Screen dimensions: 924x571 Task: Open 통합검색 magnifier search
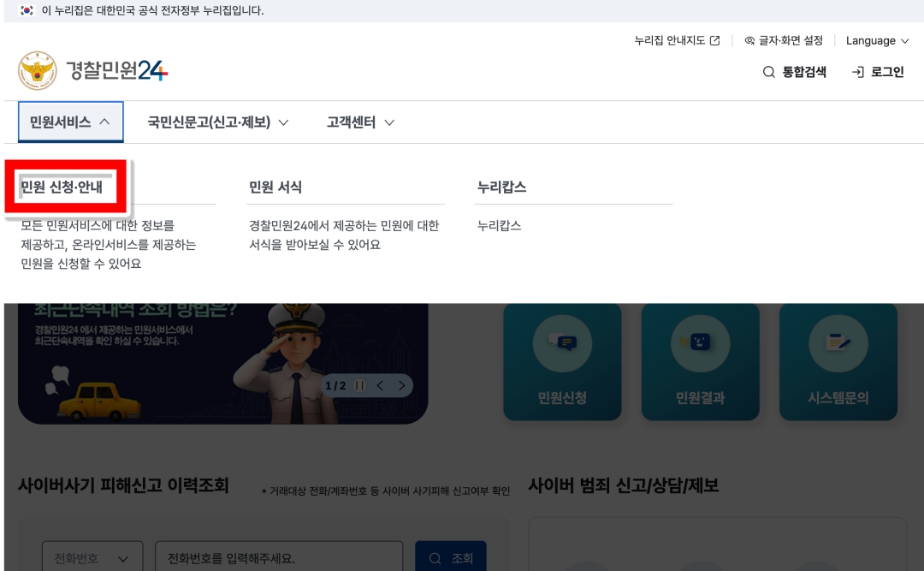coord(794,72)
